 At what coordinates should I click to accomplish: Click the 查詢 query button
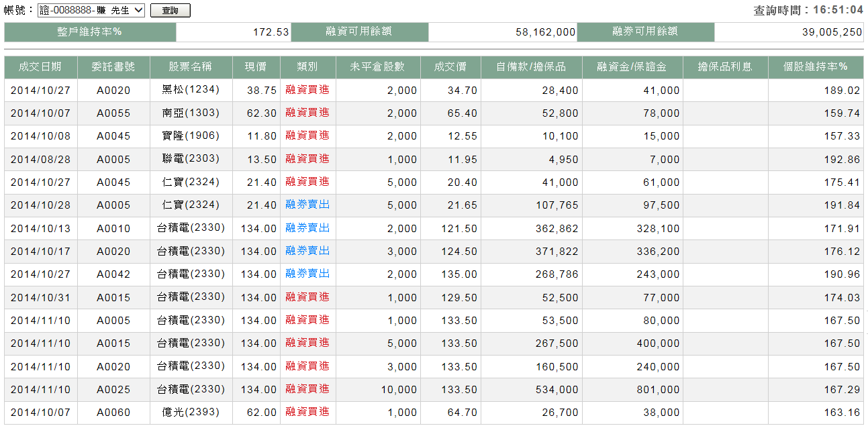click(170, 11)
